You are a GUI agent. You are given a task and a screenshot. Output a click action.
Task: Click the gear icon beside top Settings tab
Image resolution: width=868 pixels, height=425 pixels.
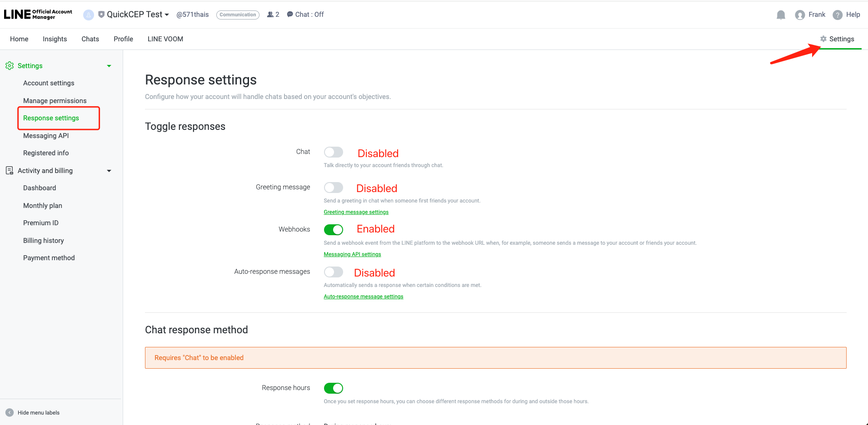tap(823, 39)
